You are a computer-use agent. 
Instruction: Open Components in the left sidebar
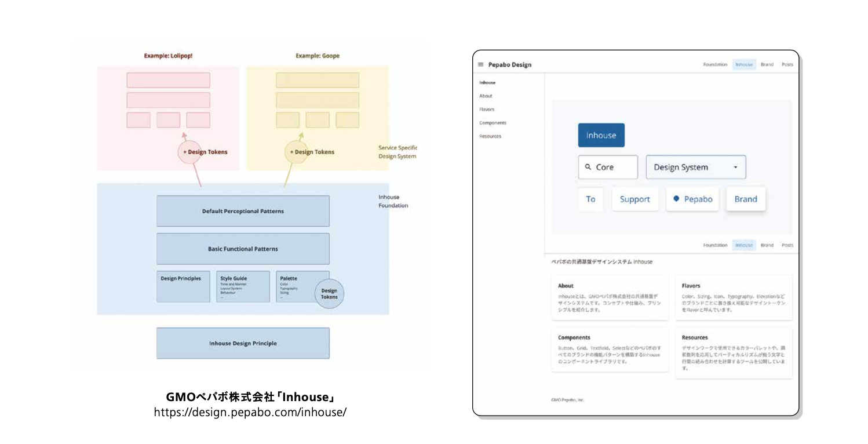pyautogui.click(x=493, y=123)
